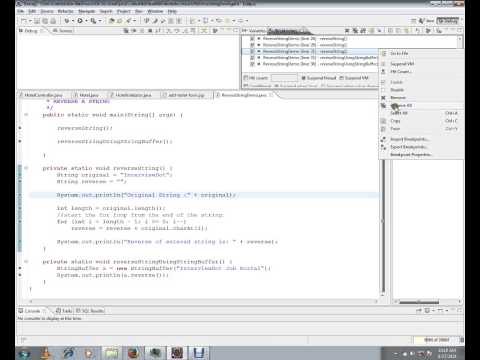Click the green Run launch icon
The height and width of the screenshot is (360, 480).
(80, 21)
